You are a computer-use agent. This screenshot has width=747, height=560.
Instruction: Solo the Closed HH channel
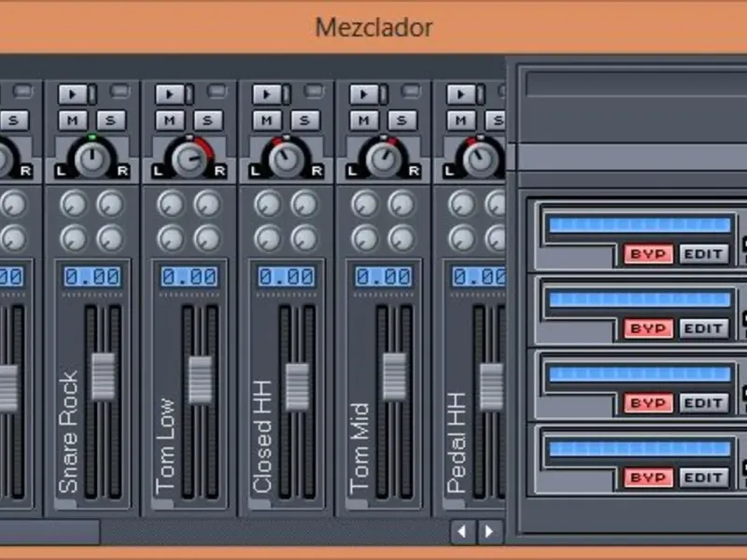[x=305, y=120]
